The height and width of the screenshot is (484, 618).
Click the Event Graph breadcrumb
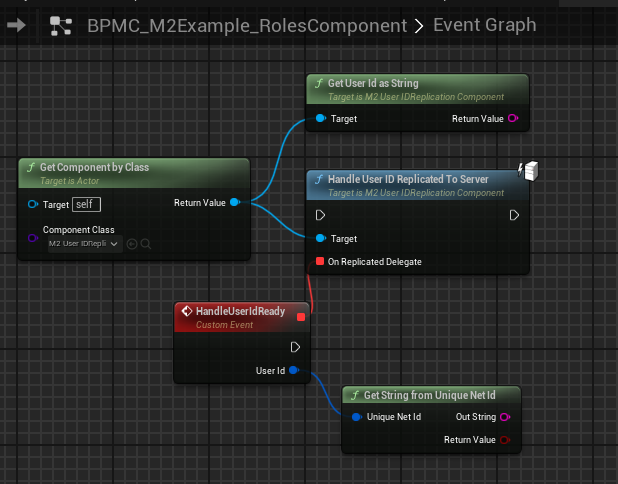coord(484,25)
